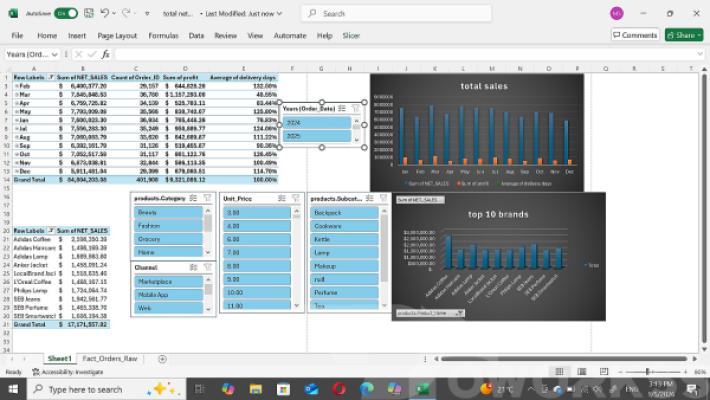Click the horizontal worksheet scrollbar
The height and width of the screenshot is (400, 710).
564,359
